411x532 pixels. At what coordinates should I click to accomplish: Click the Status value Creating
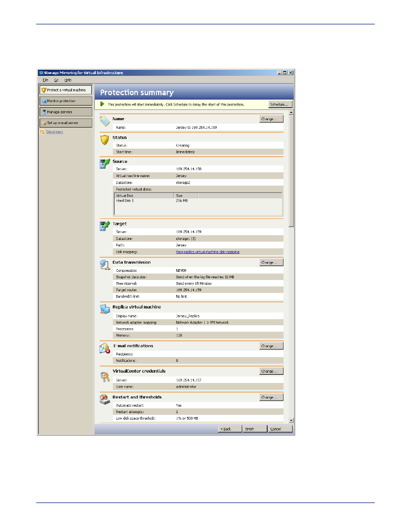183,146
